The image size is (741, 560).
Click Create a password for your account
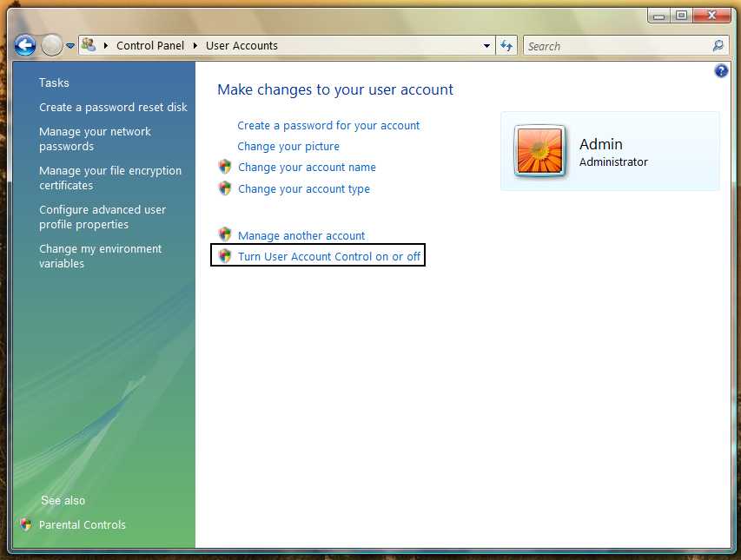(x=328, y=126)
